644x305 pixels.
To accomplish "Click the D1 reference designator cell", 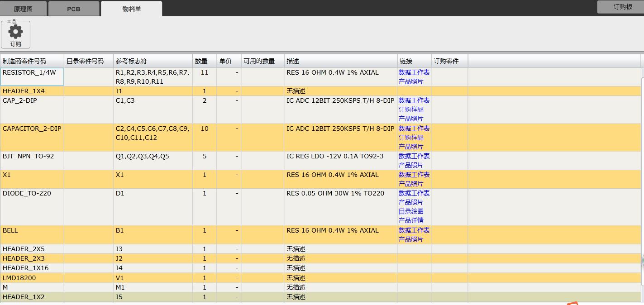I will 153,207.
